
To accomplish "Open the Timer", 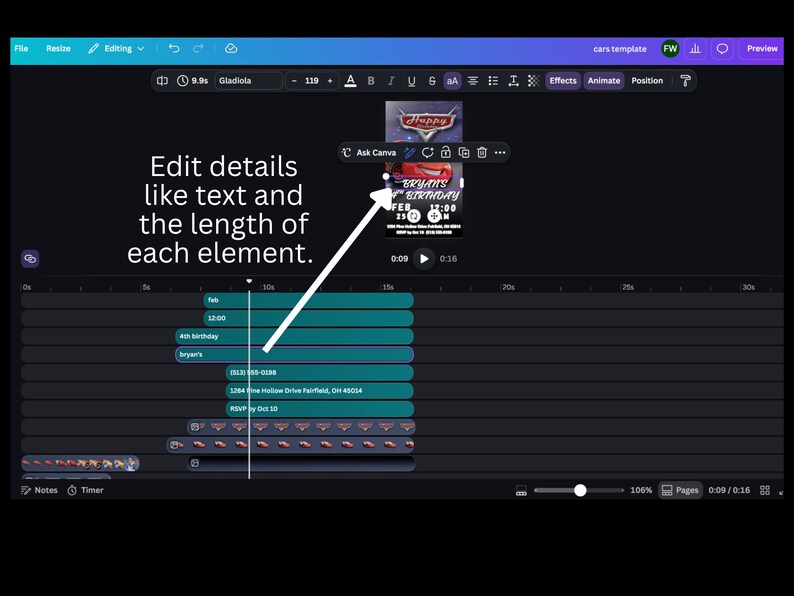I will (x=85, y=490).
